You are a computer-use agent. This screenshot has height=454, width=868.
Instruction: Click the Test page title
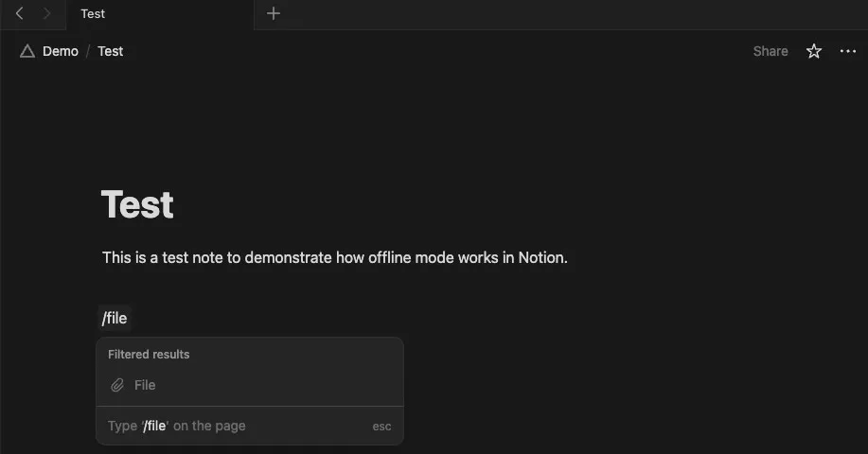[137, 204]
